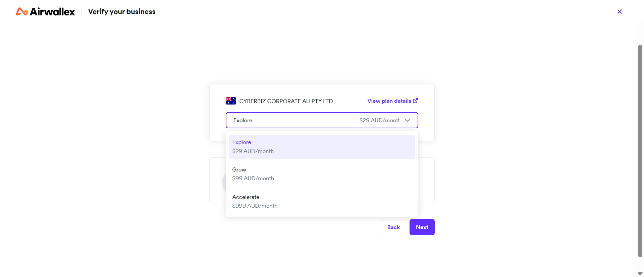Click the CYBERBIZ CORPORATE AU PTY LTD name
The height and width of the screenshot is (277, 644).
[286, 101]
